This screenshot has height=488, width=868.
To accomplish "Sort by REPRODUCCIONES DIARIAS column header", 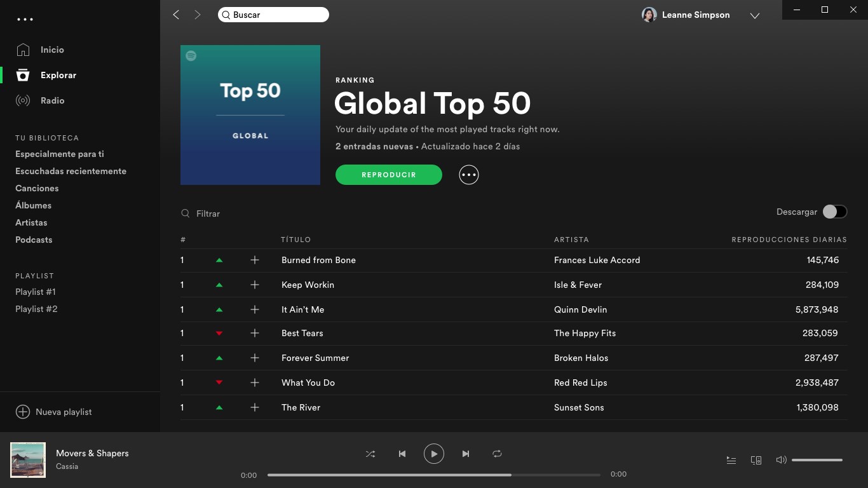I will pyautogui.click(x=789, y=240).
